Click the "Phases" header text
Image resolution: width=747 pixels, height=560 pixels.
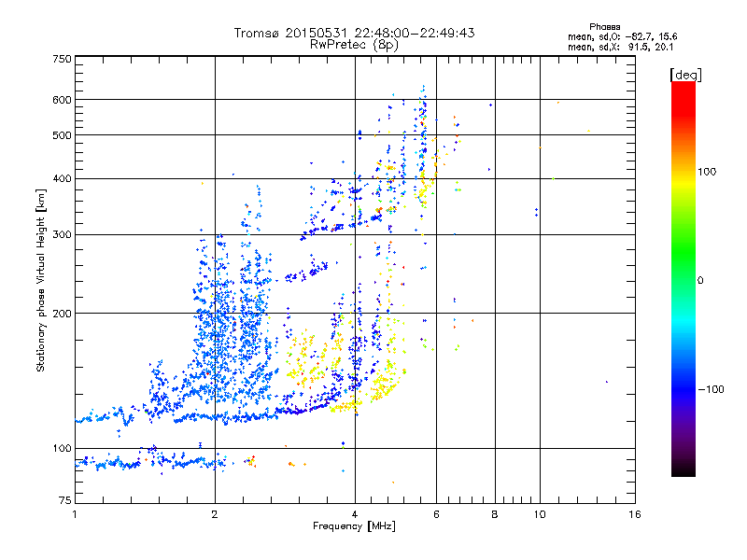pos(604,27)
